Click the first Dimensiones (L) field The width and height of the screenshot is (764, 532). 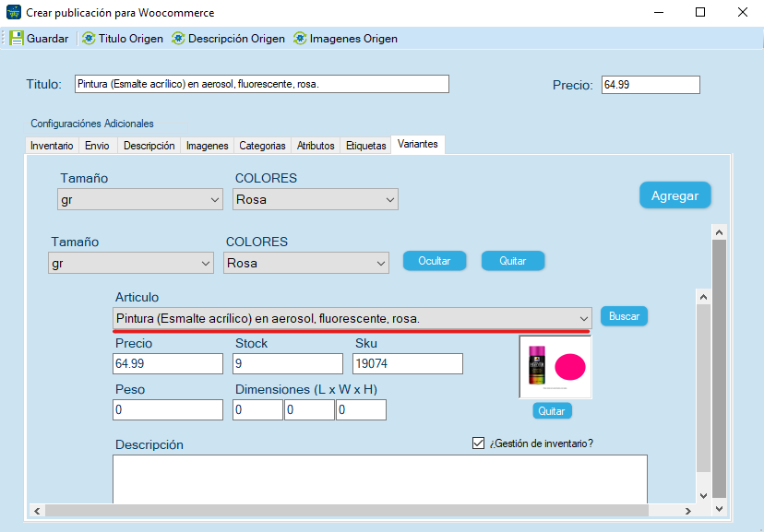pyautogui.click(x=257, y=409)
